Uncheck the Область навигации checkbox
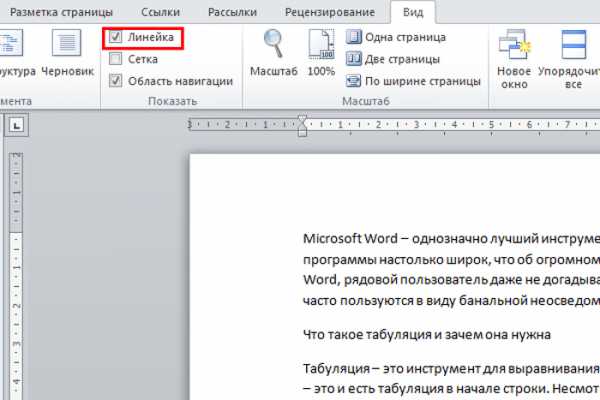 tap(115, 81)
